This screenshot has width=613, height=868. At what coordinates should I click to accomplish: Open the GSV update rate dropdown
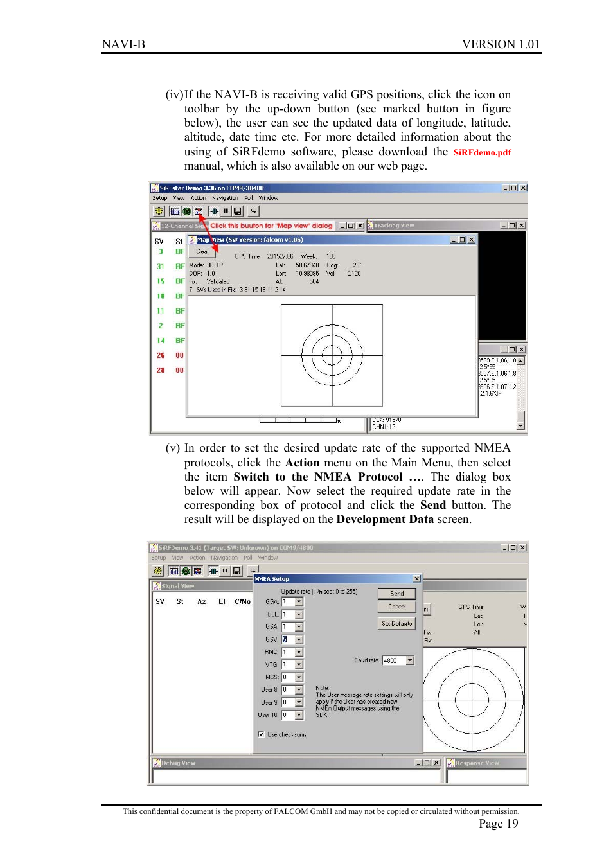[x=299, y=639]
